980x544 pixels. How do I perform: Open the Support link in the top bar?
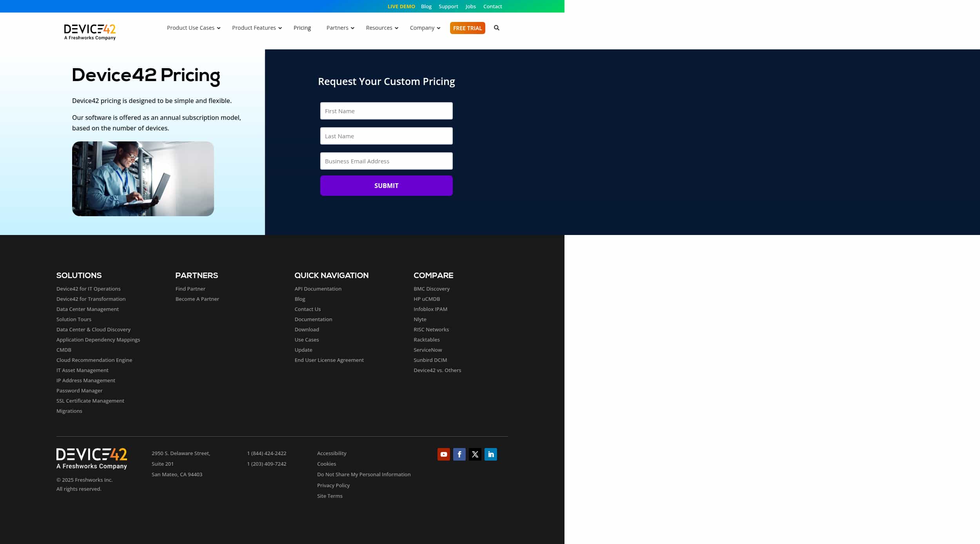(448, 6)
